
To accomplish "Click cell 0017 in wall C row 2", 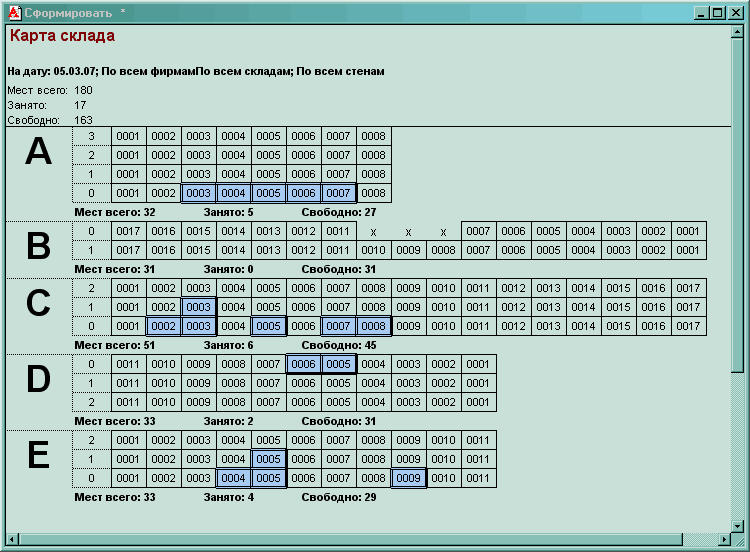I will 688,288.
